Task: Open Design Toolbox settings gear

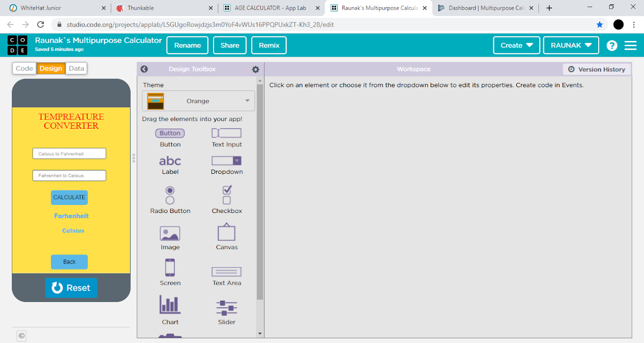Action: 256,70
